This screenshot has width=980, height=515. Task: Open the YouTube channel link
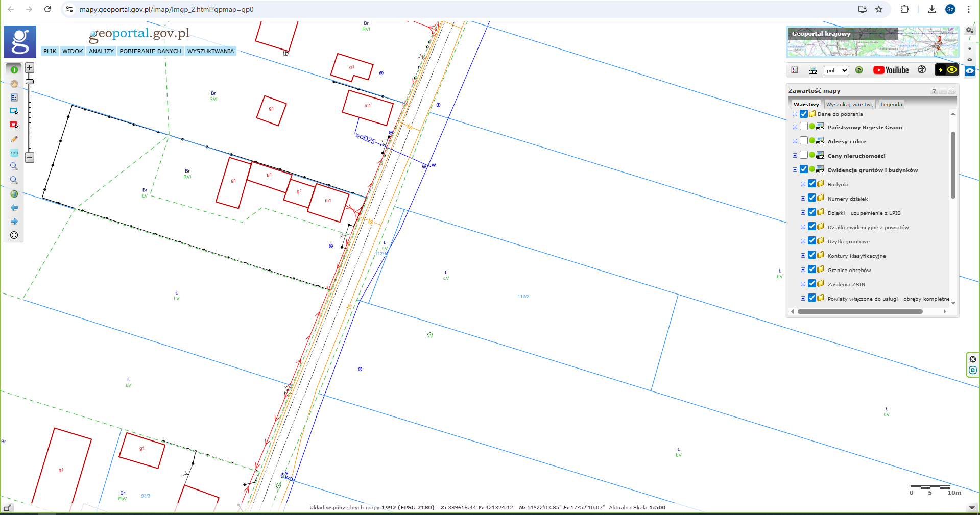[x=891, y=70]
